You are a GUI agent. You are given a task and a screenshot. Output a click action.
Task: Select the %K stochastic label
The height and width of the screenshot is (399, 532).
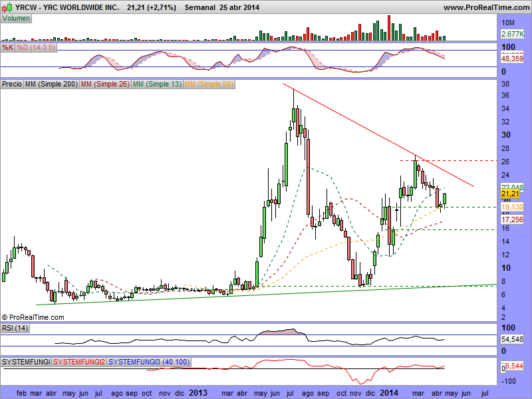click(x=7, y=47)
